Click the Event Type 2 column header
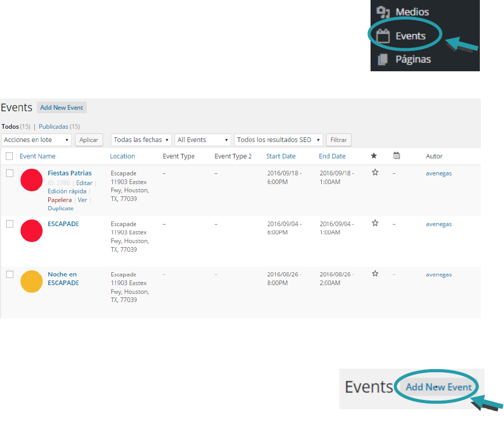 pyautogui.click(x=233, y=156)
